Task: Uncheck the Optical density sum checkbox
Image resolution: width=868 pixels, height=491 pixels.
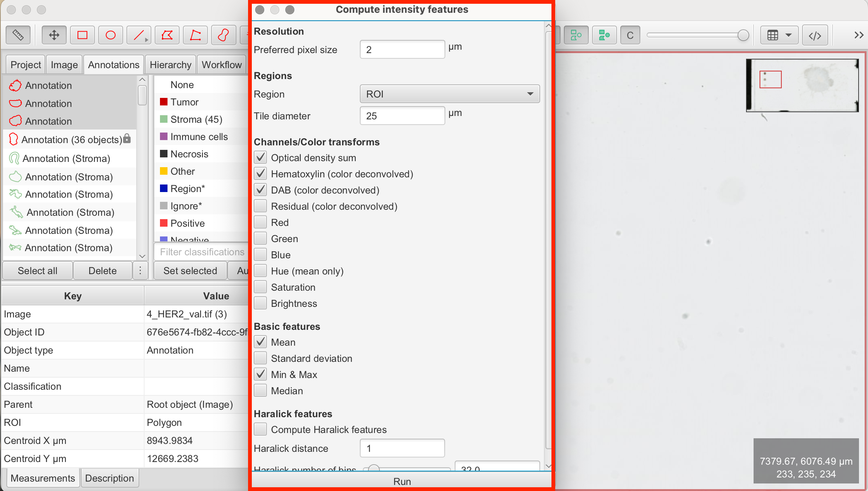Action: click(x=260, y=158)
